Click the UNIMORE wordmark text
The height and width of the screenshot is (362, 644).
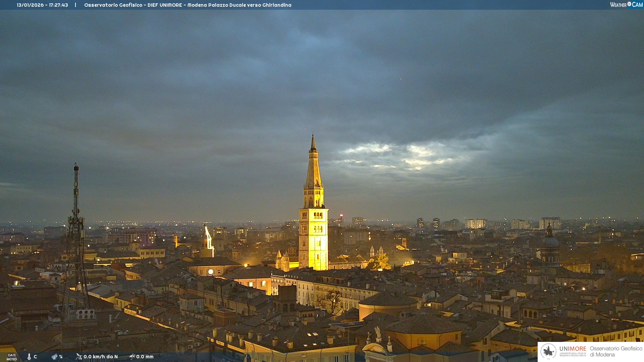(573, 349)
